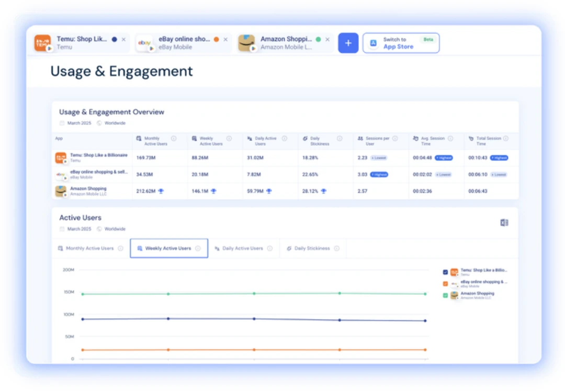Image resolution: width=565 pixels, height=392 pixels.
Task: Switch to Daily Active Users chart tab
Action: [x=244, y=248]
